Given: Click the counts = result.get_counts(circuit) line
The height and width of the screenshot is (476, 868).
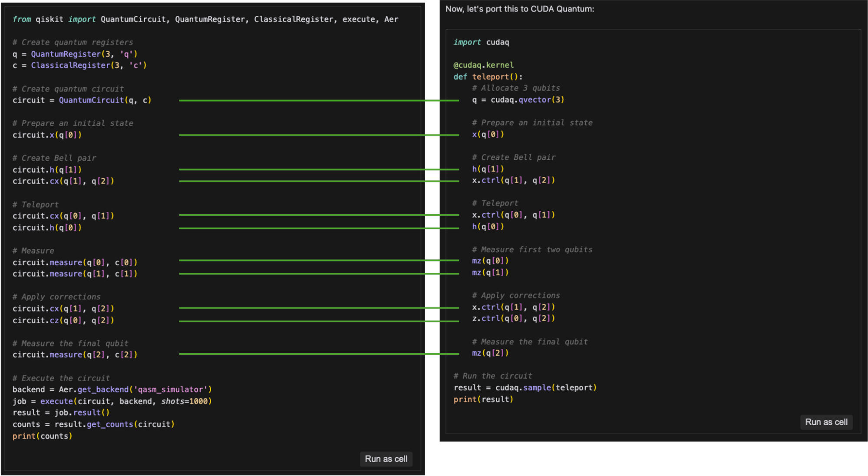Looking at the screenshot, I should point(93,424).
